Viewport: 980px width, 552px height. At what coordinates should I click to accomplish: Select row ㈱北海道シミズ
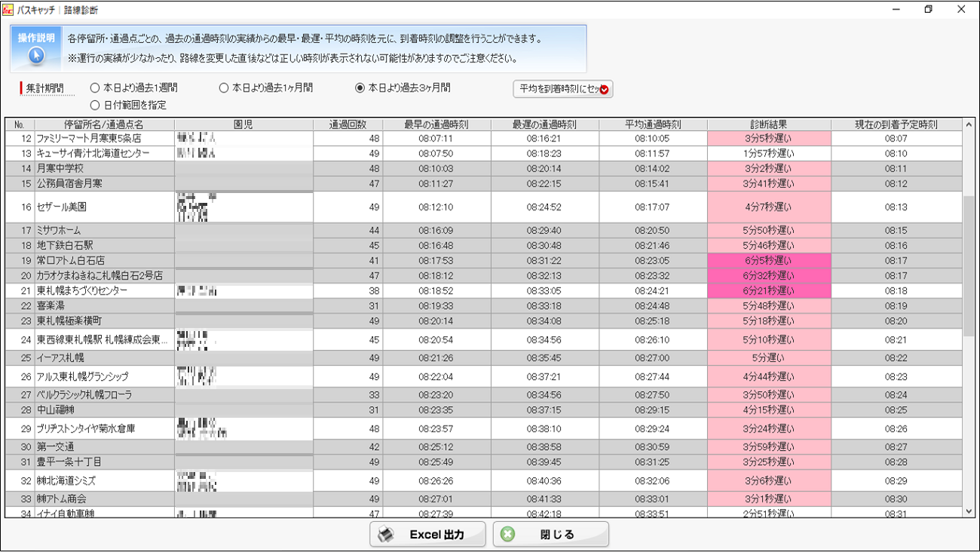pos(484,480)
